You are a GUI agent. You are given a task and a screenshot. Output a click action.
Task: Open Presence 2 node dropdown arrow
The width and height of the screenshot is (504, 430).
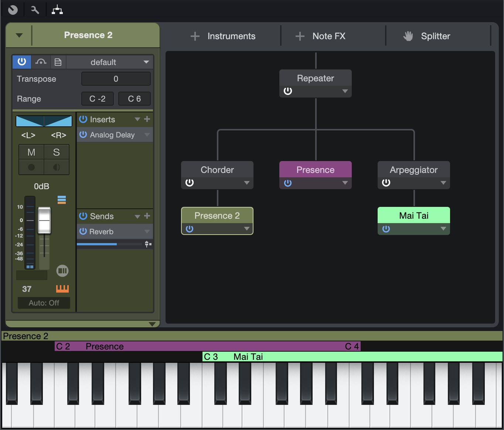click(247, 229)
